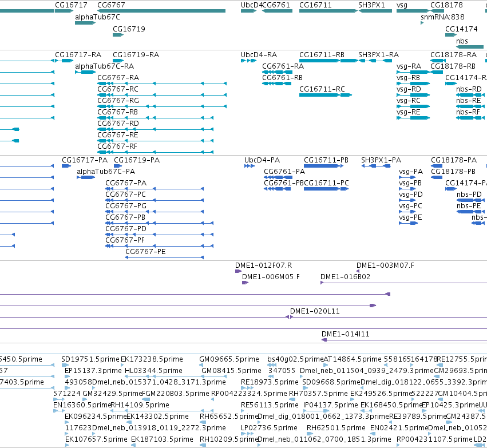Open the alphaTub67C-RA transcript
Image resolution: width=487 pixels, height=448 pixels.
(x=104, y=66)
